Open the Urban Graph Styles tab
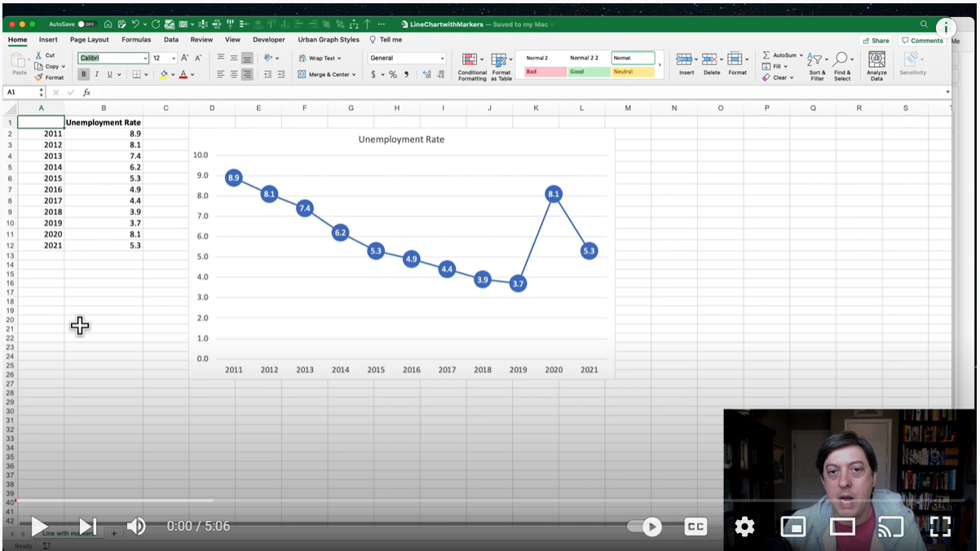The height and width of the screenshot is (551, 980). 329,39
